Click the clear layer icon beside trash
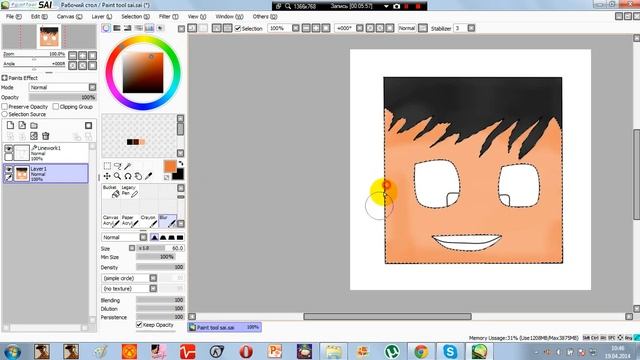 pyautogui.click(x=34, y=136)
